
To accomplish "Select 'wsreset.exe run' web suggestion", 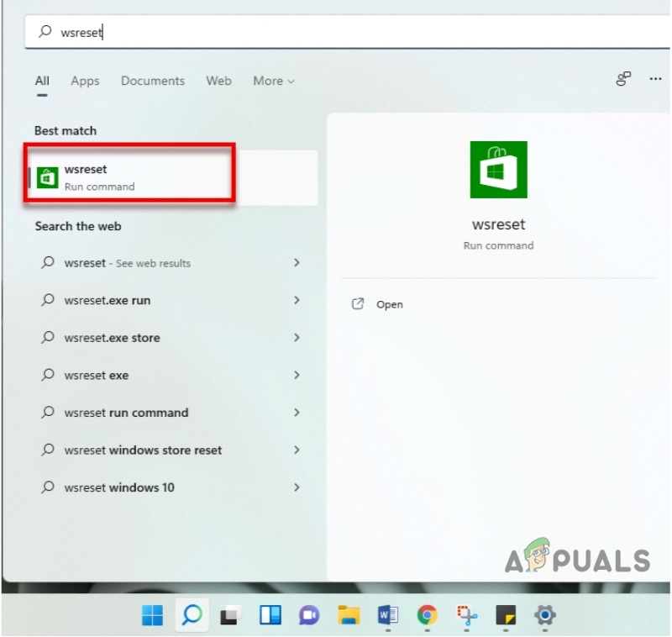I will point(171,300).
